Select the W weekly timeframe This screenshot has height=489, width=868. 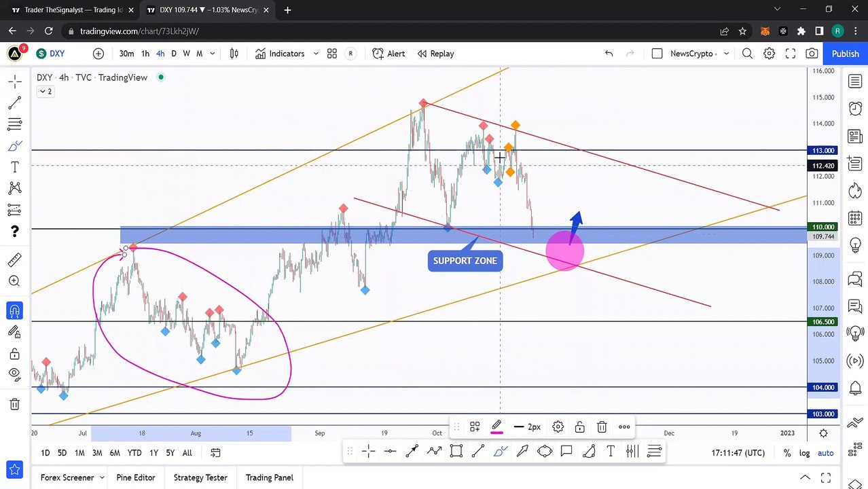186,54
